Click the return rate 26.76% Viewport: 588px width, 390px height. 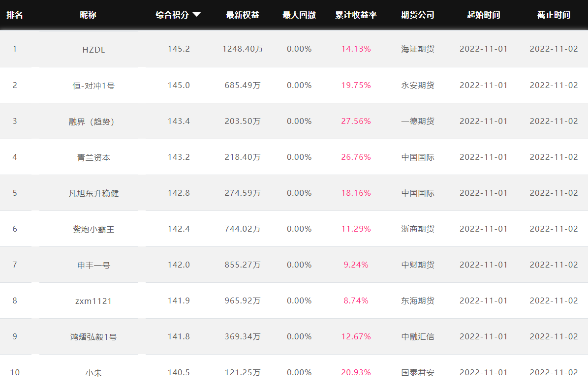(x=356, y=157)
